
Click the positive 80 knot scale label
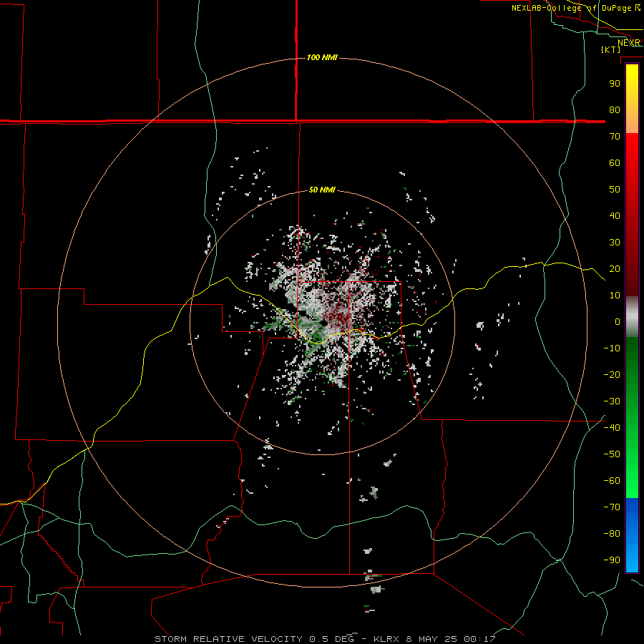point(615,109)
